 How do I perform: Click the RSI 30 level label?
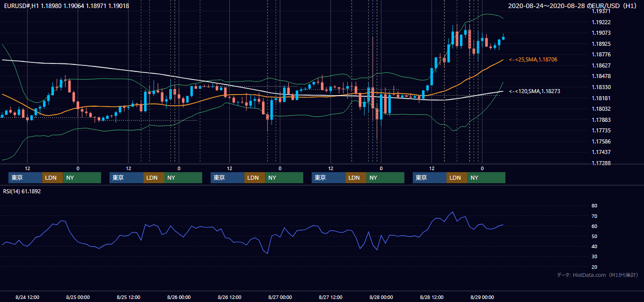click(x=594, y=257)
